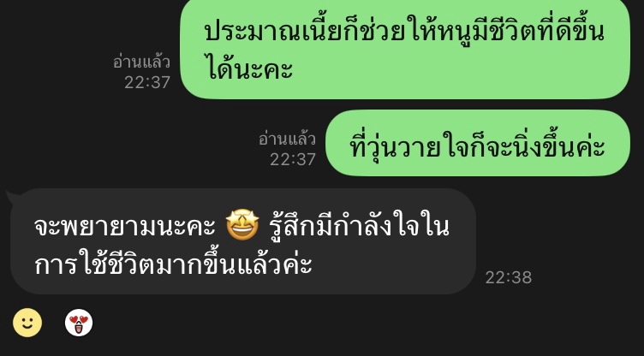Click the 22:38 timestamp

[509, 278]
